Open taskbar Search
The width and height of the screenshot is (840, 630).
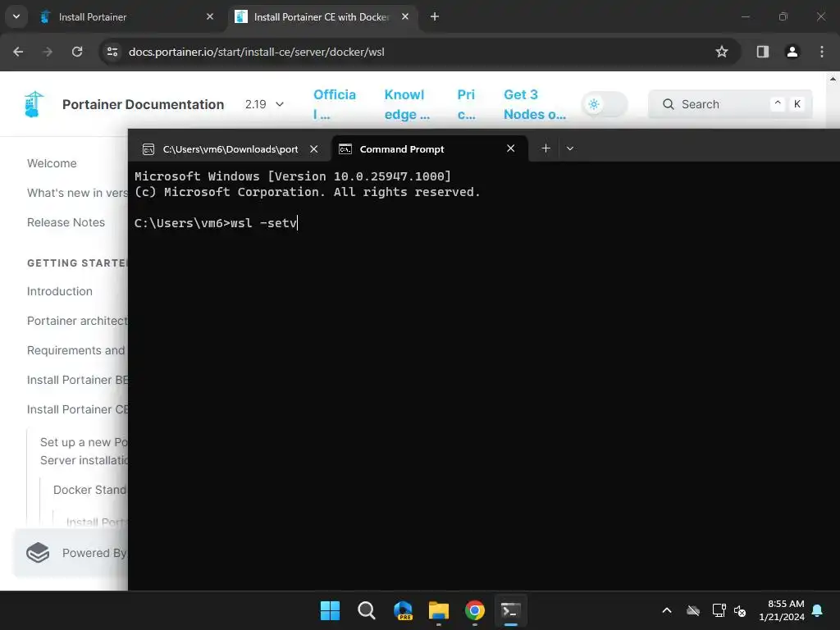367,610
